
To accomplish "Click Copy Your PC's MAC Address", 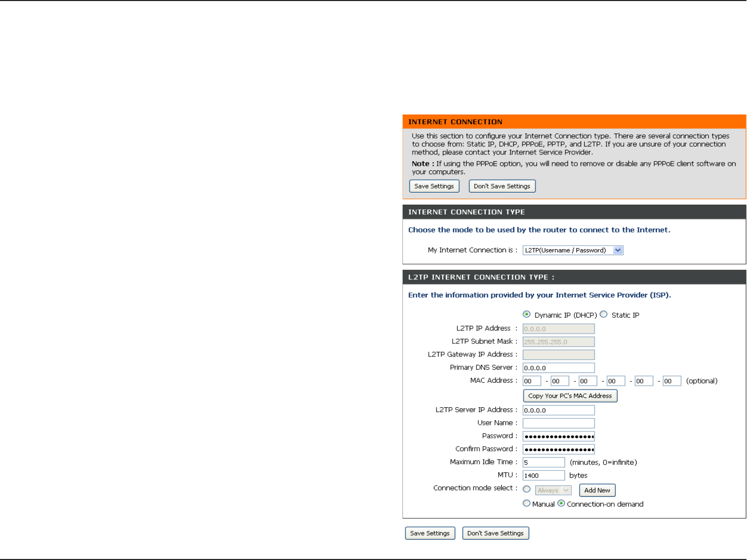I will (x=570, y=396).
